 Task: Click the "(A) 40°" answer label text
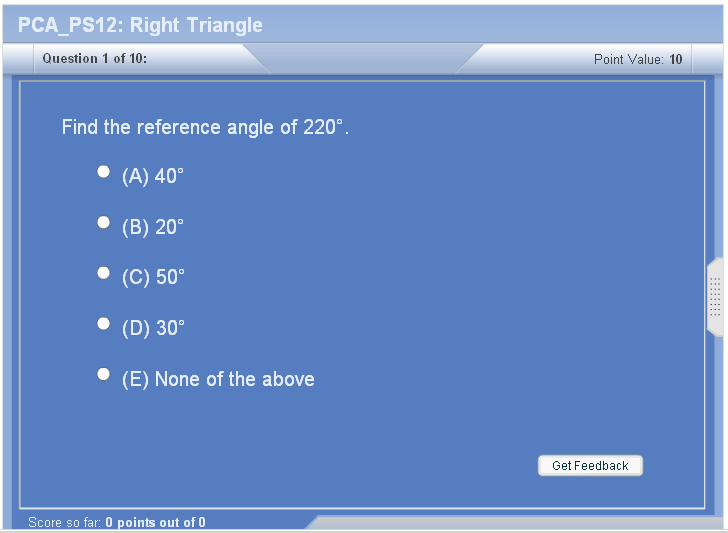(153, 177)
